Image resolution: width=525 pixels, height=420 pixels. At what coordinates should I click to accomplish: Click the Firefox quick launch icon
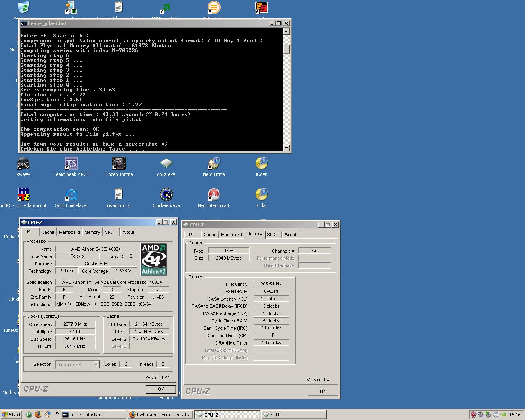(38, 415)
